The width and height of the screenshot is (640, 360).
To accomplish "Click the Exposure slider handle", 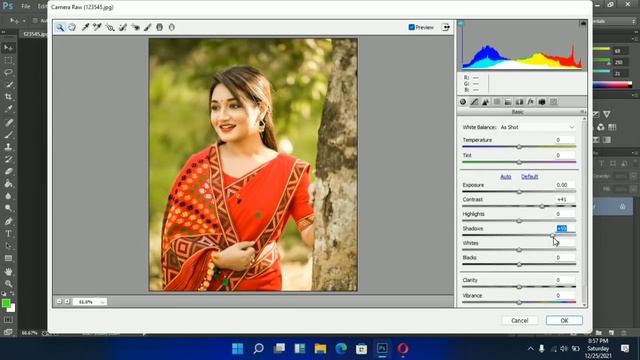I will 519,191.
